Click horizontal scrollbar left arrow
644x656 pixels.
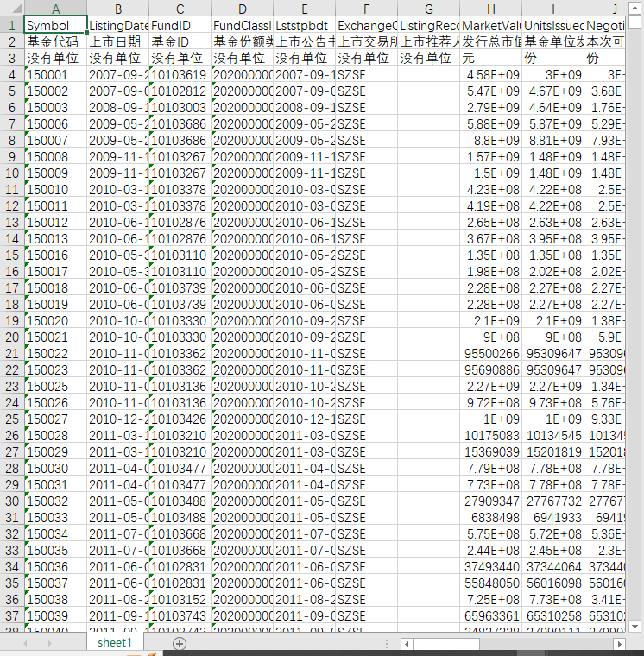(x=407, y=643)
